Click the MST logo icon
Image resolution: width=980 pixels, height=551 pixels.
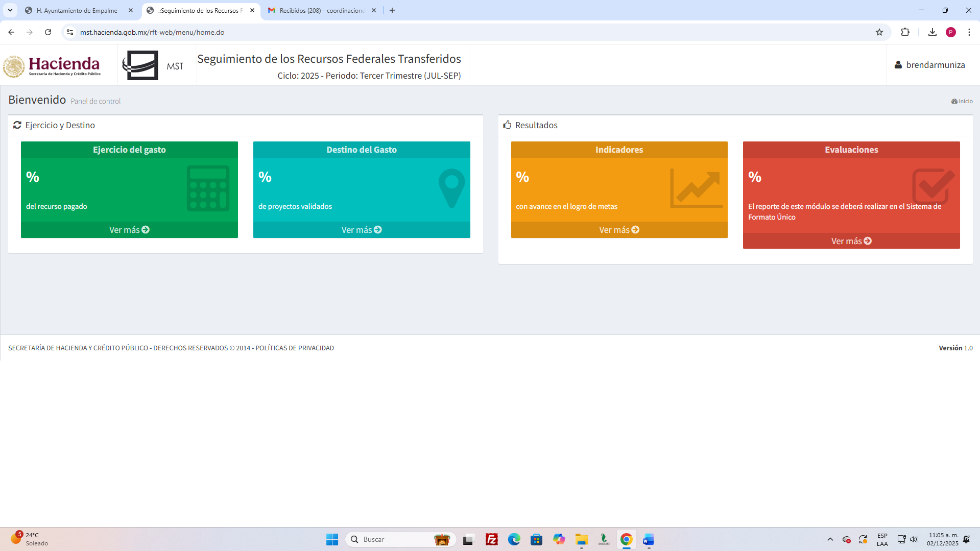click(140, 65)
